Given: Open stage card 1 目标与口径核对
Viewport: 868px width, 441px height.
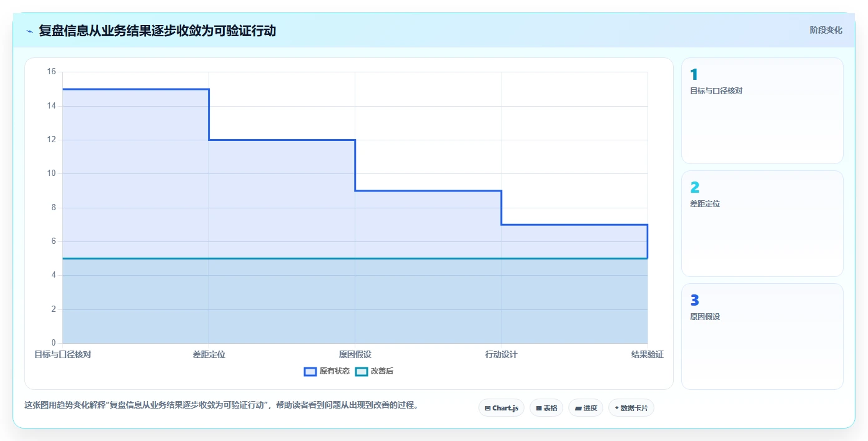Looking at the screenshot, I should click(x=762, y=111).
